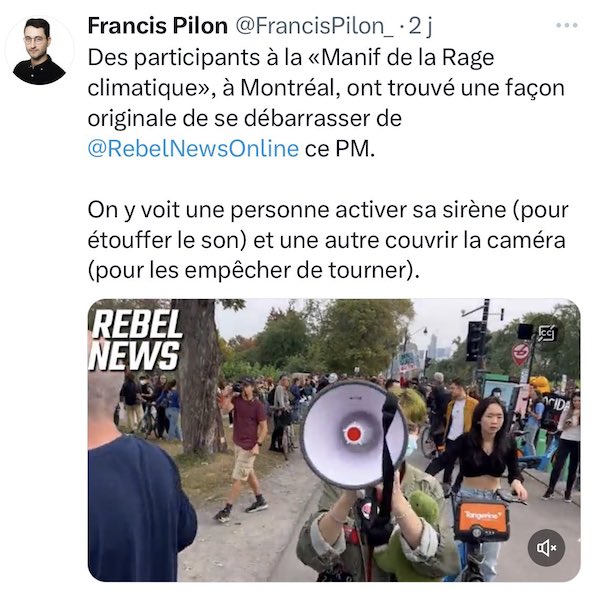Click the megaphone in the video frame
Screen dimensions: 600x592
[x=353, y=434]
